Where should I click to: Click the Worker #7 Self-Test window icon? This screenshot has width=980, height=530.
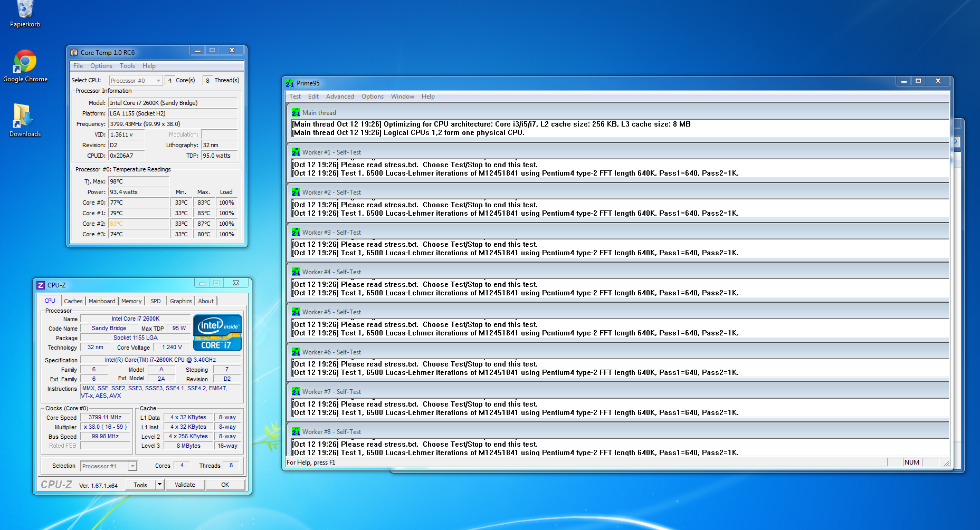pos(296,392)
